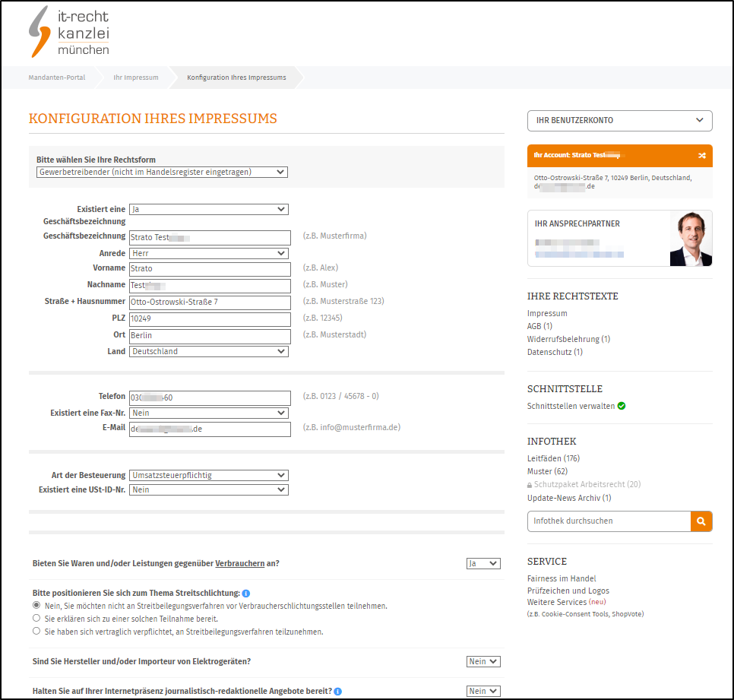Click the shuffle icon in account header
734x700 pixels.
coord(701,155)
